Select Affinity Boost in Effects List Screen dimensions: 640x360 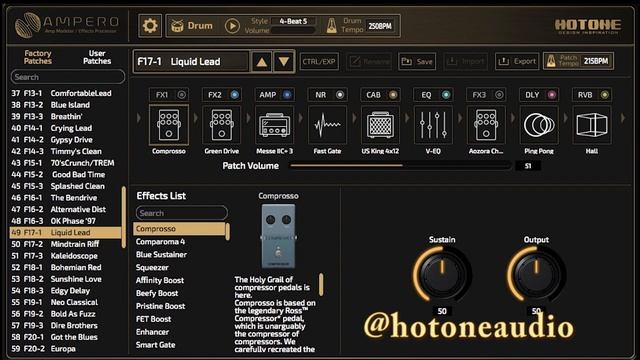(160, 280)
